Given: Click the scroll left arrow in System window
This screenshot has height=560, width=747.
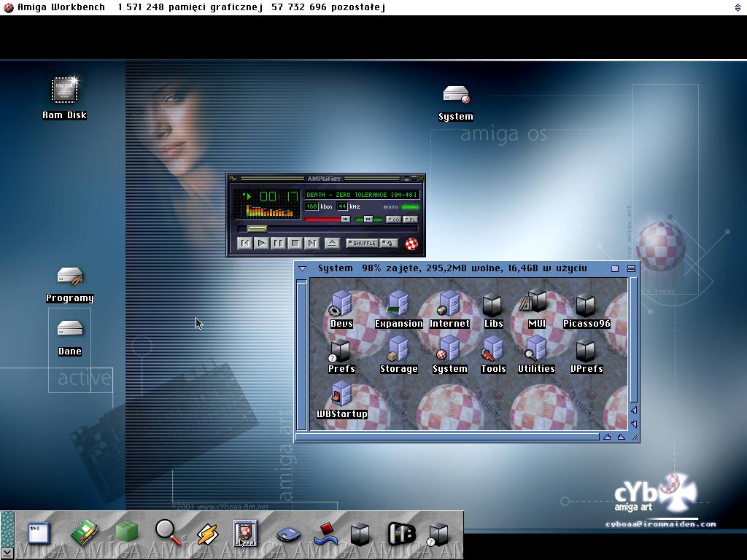Looking at the screenshot, I should point(607,437).
